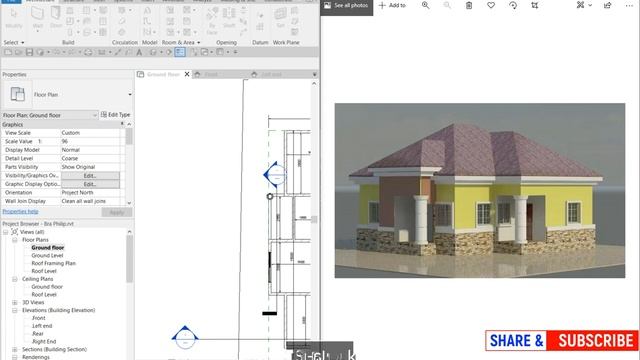
Task: Collapse the Views (all) tree node
Action: click(6, 232)
